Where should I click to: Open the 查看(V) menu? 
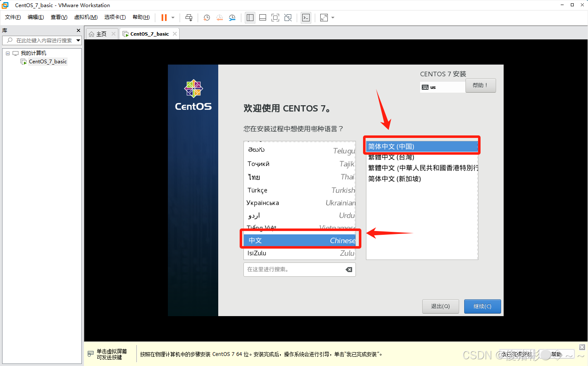pyautogui.click(x=59, y=17)
